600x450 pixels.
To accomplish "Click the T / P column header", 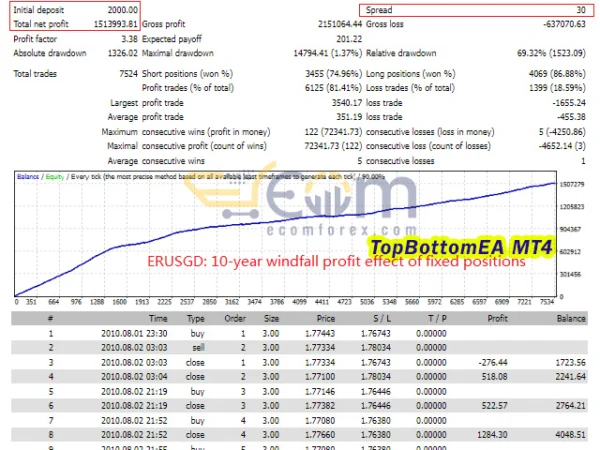I will [437, 318].
